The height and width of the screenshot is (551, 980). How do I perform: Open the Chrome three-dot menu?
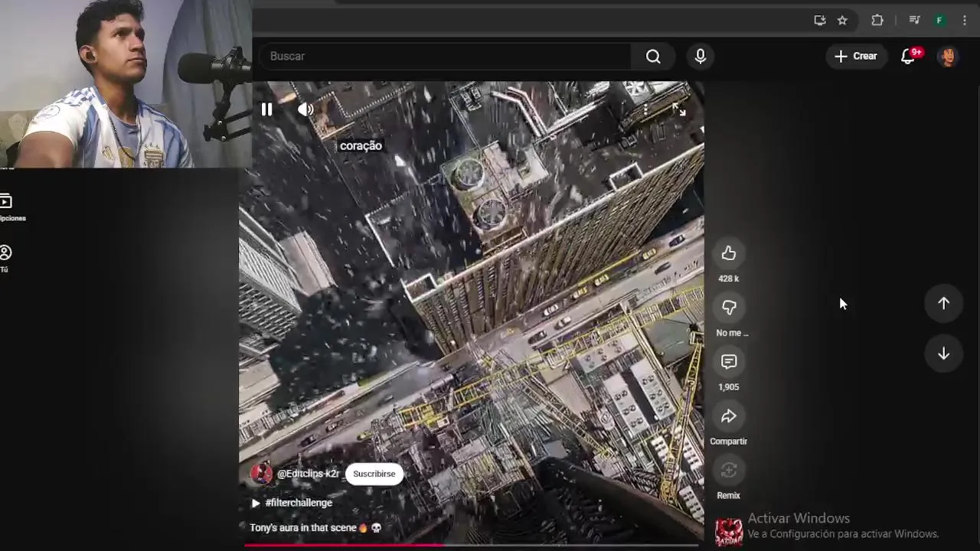coord(965,21)
